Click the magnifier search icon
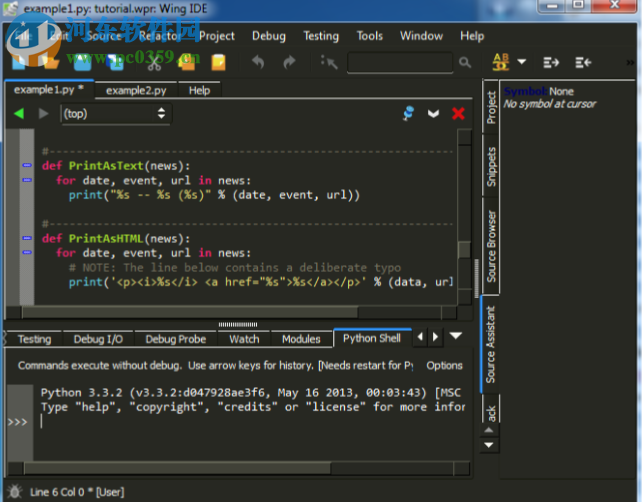The image size is (642, 502). 465,62
